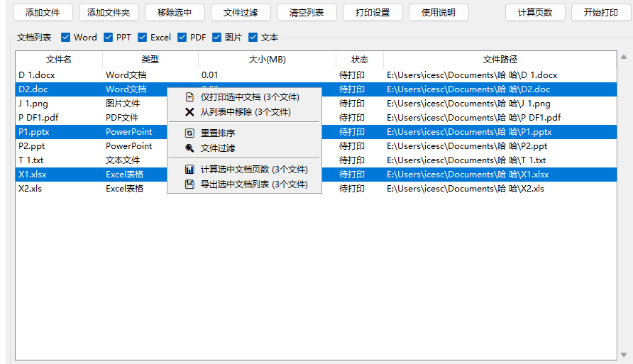Select 文件过滤 in the context menu
This screenshot has width=633, height=364.
click(245, 148)
